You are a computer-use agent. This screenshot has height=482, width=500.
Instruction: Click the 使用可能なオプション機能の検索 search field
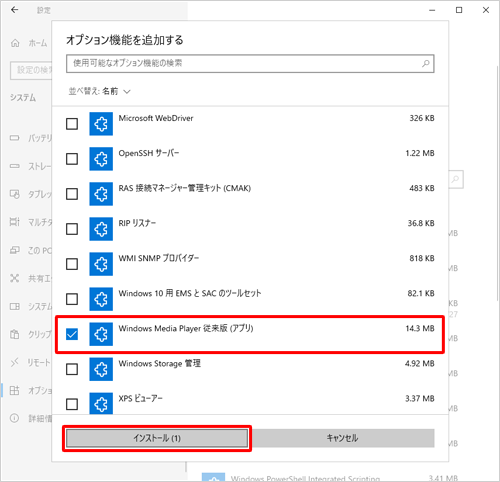click(250, 63)
